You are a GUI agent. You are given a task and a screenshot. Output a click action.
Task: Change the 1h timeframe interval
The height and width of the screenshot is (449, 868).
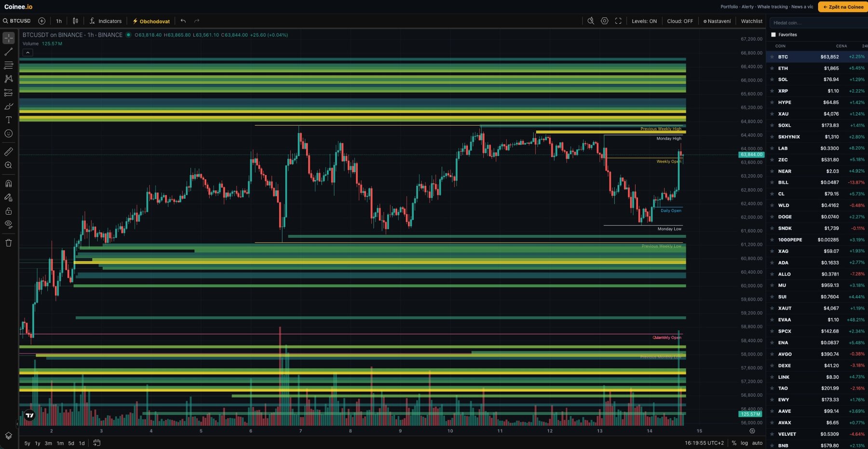pos(59,21)
